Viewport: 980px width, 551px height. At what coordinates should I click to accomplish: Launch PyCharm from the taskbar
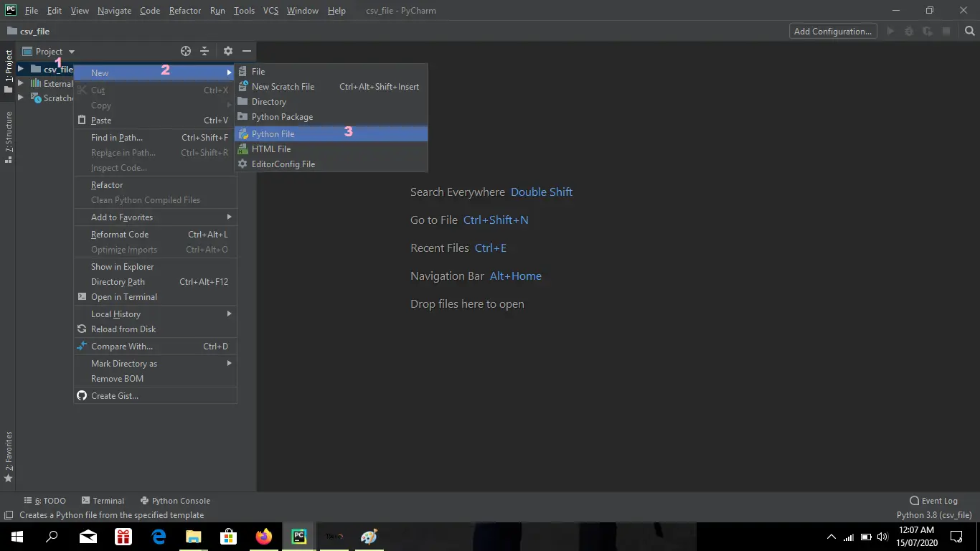click(298, 536)
